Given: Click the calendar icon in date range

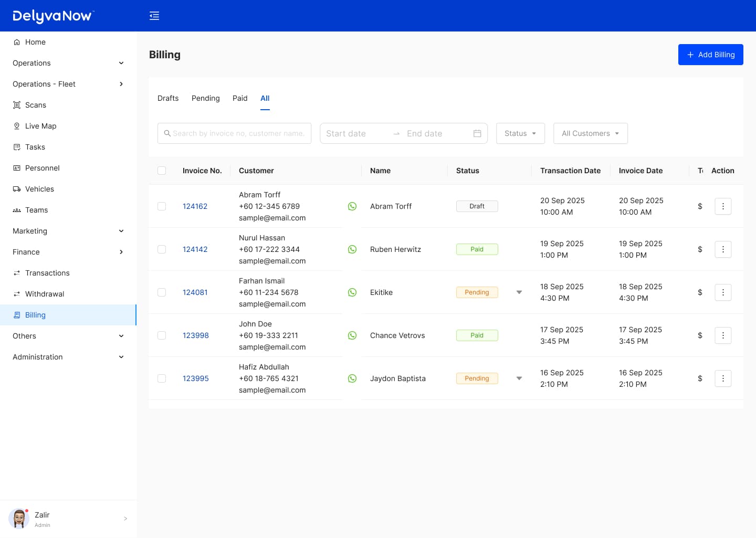Looking at the screenshot, I should point(477,133).
